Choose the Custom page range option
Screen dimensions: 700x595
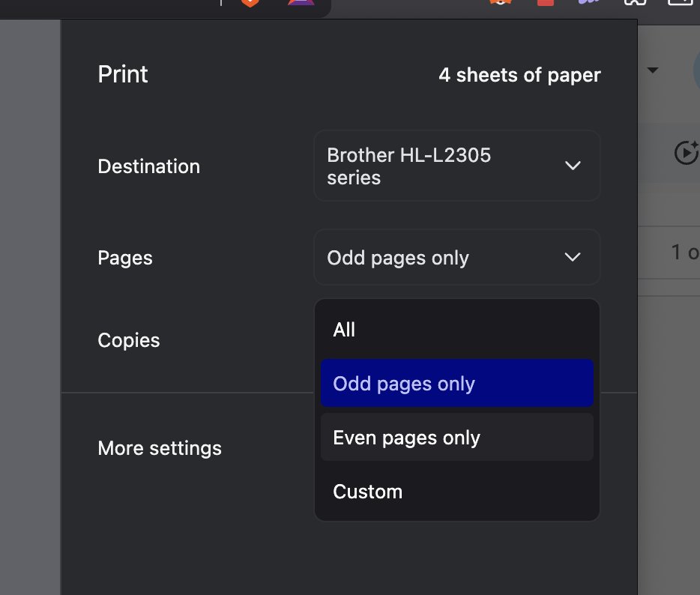tap(457, 492)
